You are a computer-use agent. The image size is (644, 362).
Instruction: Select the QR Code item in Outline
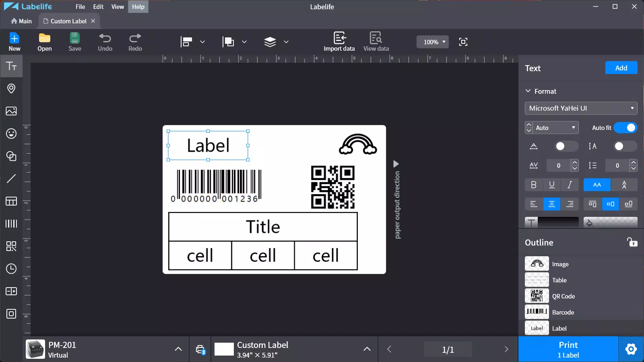[581, 296]
